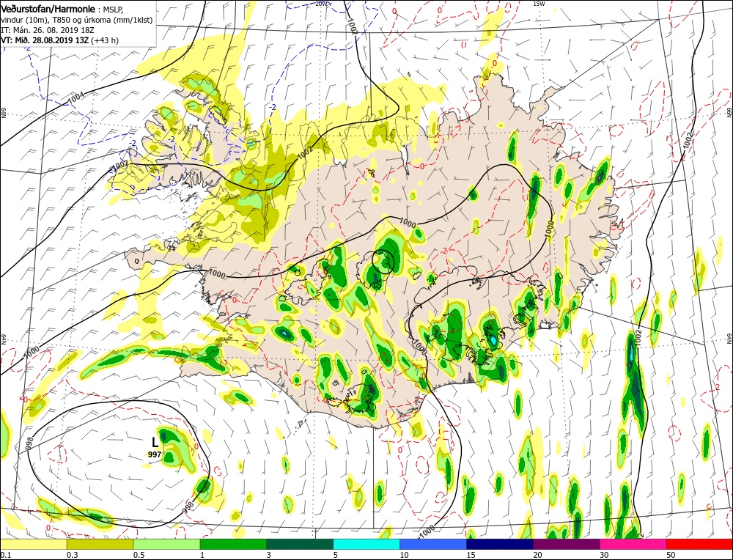Select the dark green 3–5 legend band
Image resolution: width=733 pixels, height=560 pixels.
point(300,544)
